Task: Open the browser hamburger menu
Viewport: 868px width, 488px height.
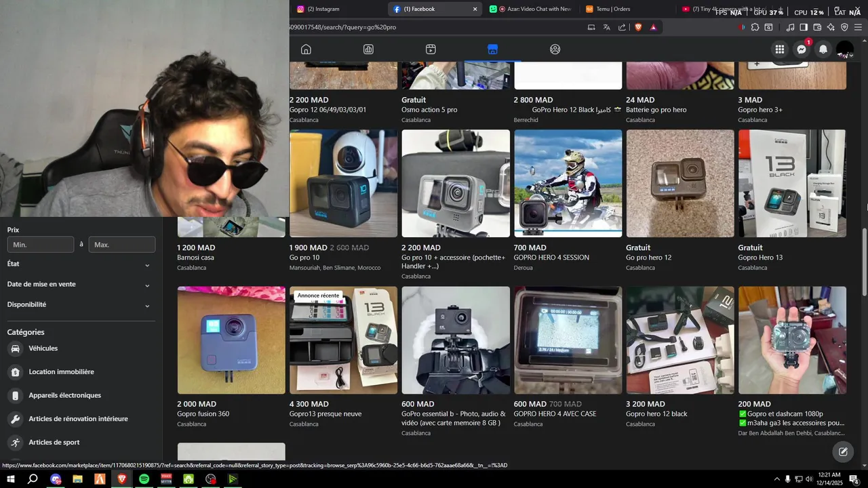Action: tap(858, 27)
